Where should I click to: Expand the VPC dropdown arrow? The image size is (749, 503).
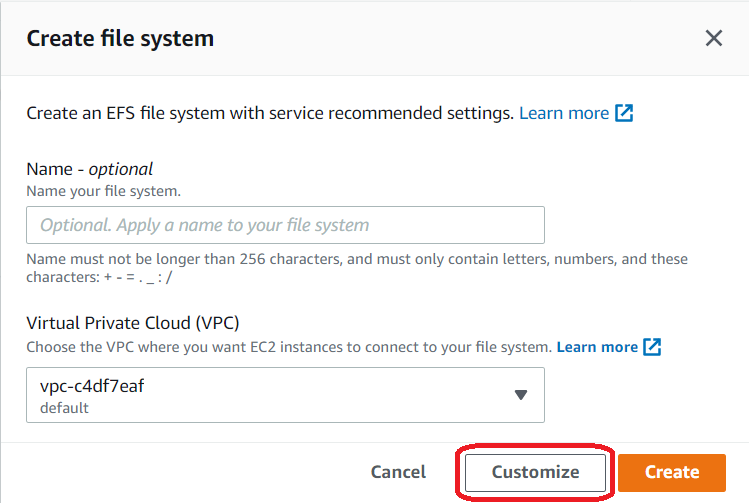[521, 395]
